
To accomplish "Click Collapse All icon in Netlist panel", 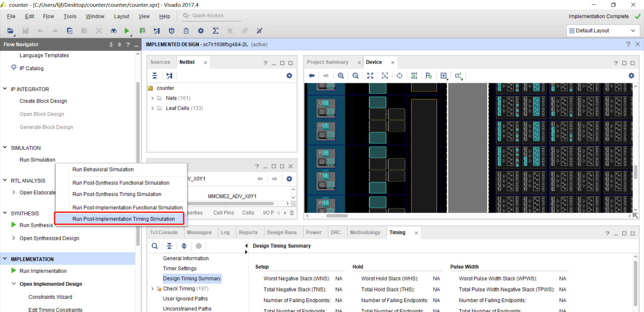I will [155, 76].
